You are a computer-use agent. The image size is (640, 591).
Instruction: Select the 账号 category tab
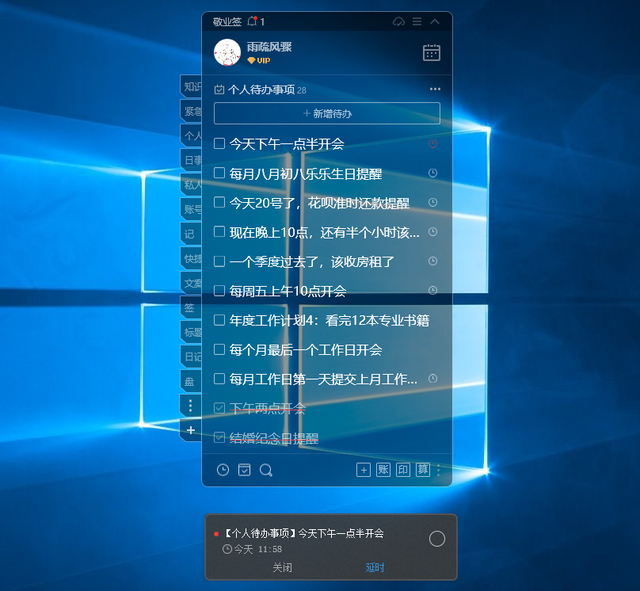coord(191,209)
